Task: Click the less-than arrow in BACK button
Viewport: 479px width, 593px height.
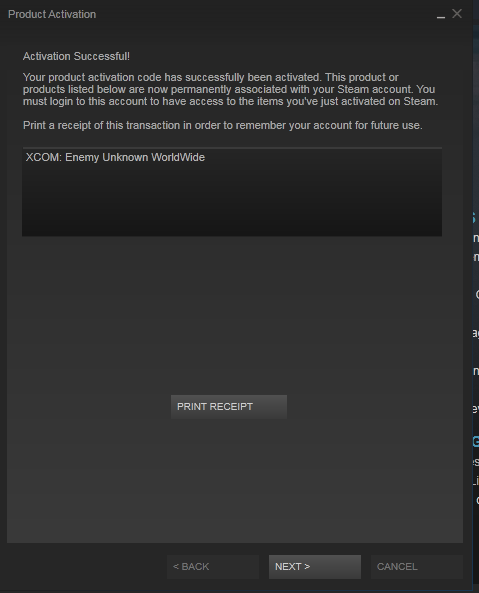Action: [x=175, y=567]
